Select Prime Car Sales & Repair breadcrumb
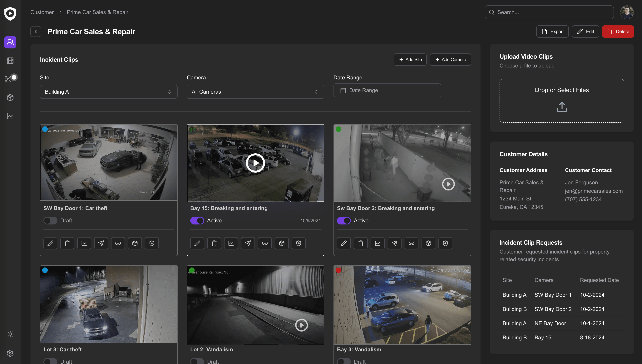642x364 pixels. click(x=97, y=12)
